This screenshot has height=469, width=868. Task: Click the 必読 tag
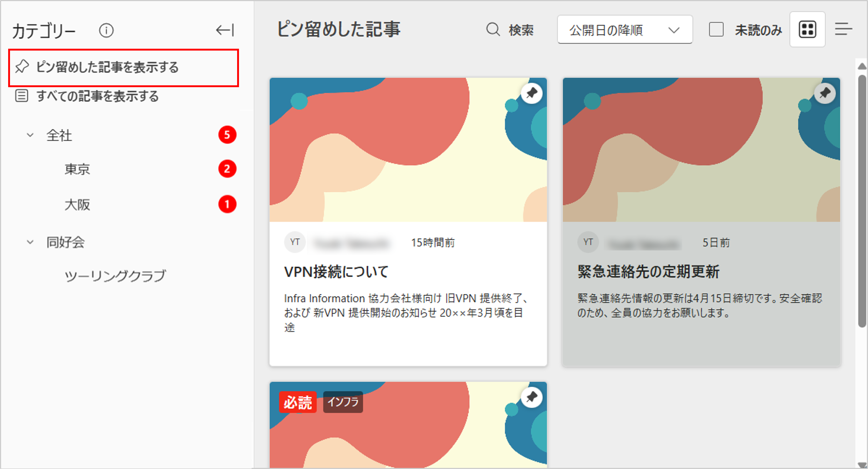tap(298, 402)
